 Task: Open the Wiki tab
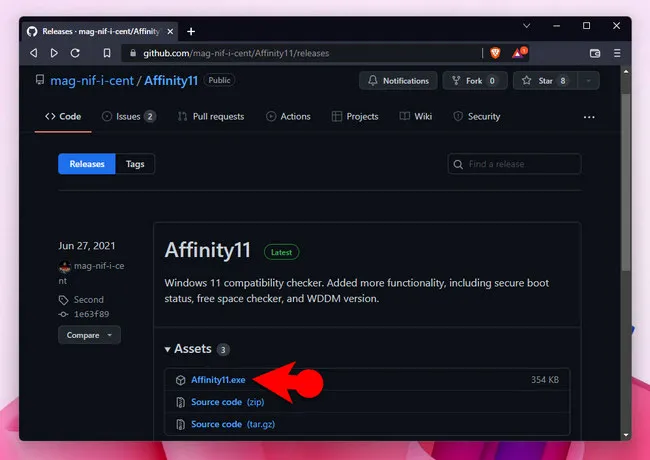[x=415, y=116]
